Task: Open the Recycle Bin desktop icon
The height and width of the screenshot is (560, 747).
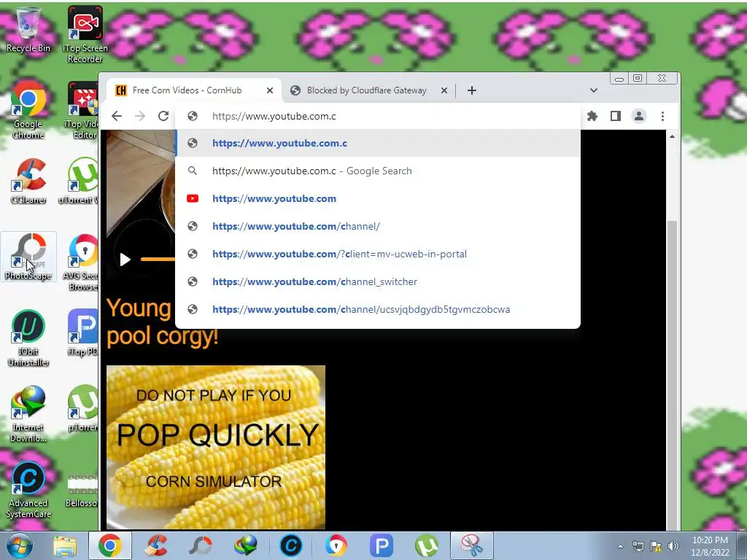Action: 28,28
